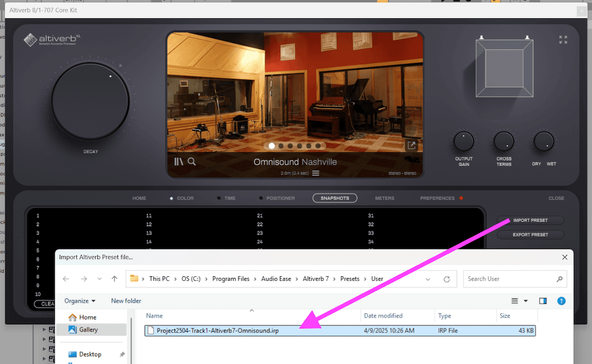This screenshot has width=592, height=364.
Task: Select snapshot slot 1
Action: 38,216
